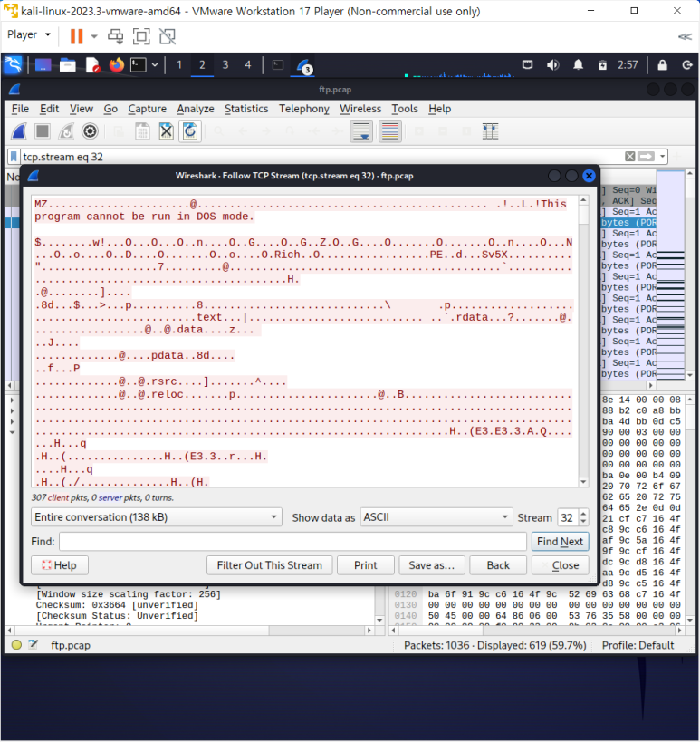Open display filter history dropdown

[x=662, y=157]
